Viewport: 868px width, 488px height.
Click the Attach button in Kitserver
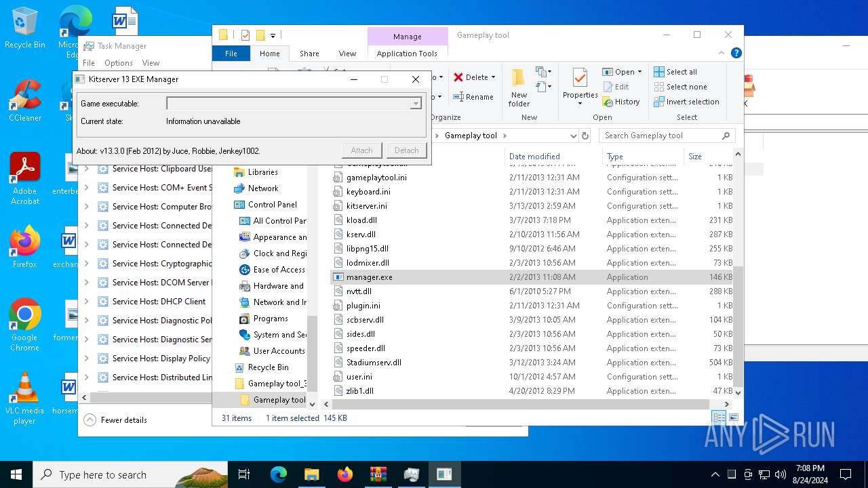click(361, 150)
